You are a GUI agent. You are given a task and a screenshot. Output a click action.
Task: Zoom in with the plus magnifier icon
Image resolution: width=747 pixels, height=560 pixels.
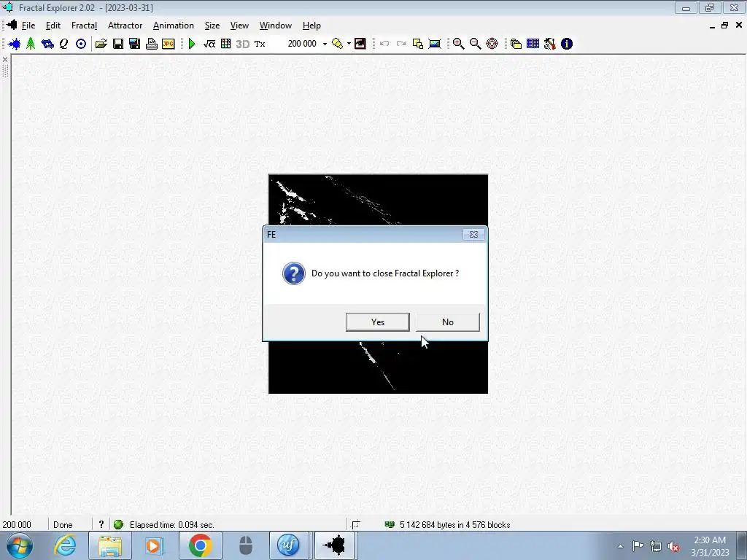click(x=458, y=44)
